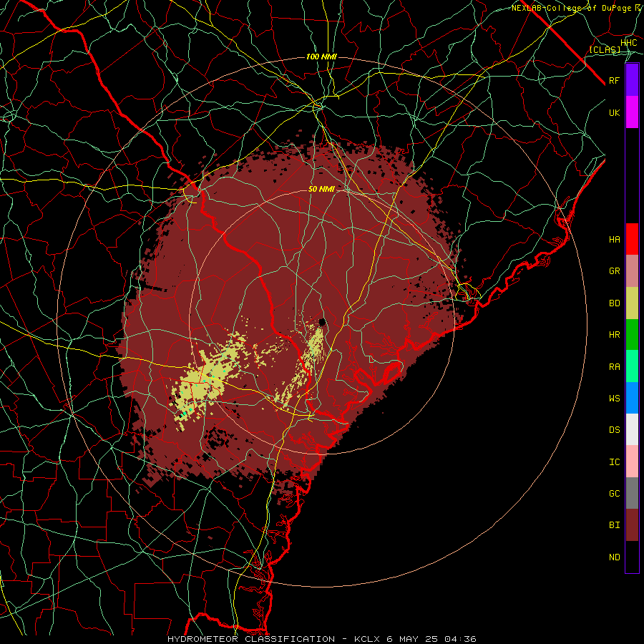The width and height of the screenshot is (644, 644).
Task: Click the KCLX station identifier
Action: pyautogui.click(x=367, y=639)
